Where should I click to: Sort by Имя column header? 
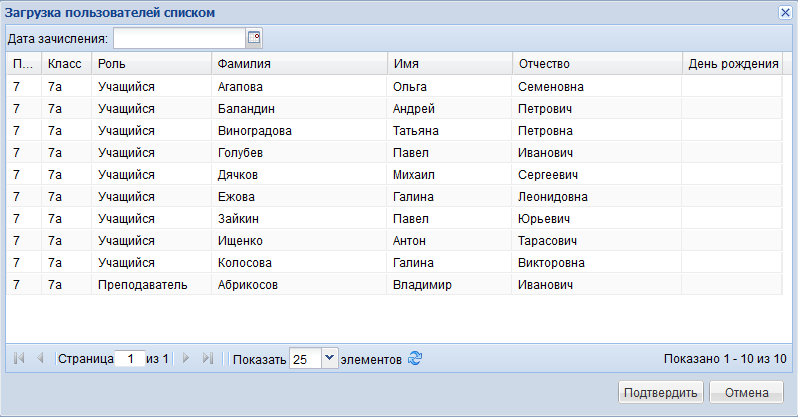(450, 63)
